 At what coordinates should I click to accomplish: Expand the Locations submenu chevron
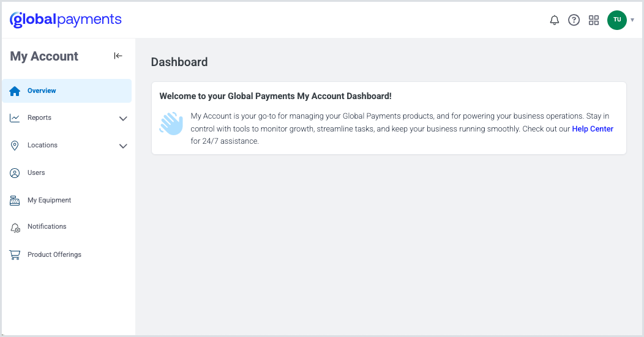click(123, 146)
